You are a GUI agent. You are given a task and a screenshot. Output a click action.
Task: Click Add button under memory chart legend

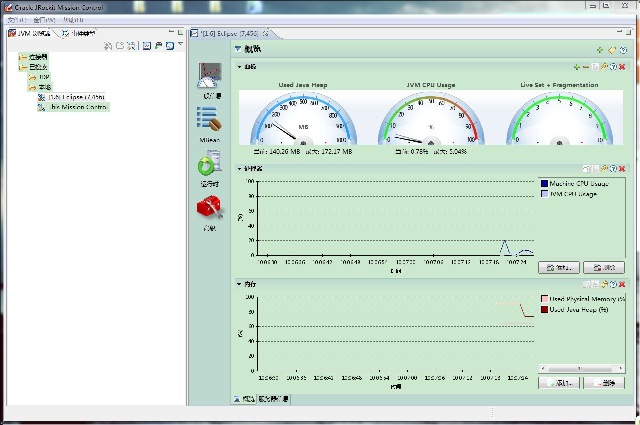tap(559, 383)
